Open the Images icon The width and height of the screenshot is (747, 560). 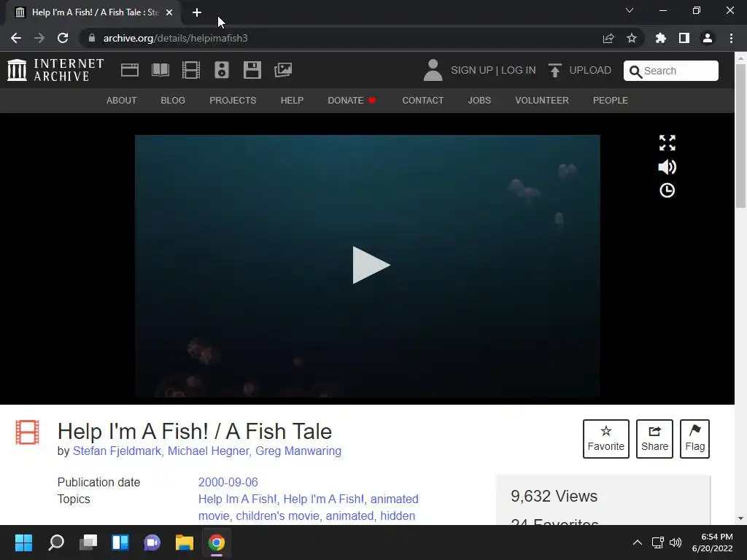pos(283,70)
